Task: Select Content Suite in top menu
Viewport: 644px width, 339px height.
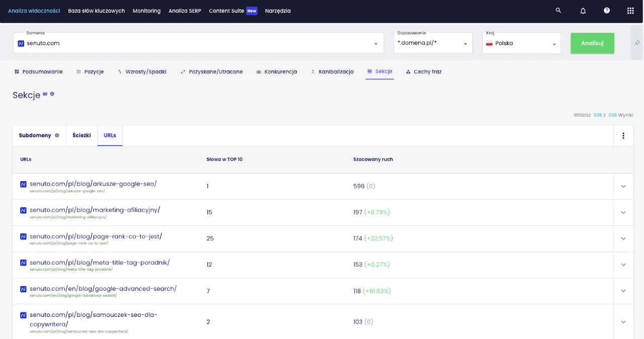Action: [226, 11]
